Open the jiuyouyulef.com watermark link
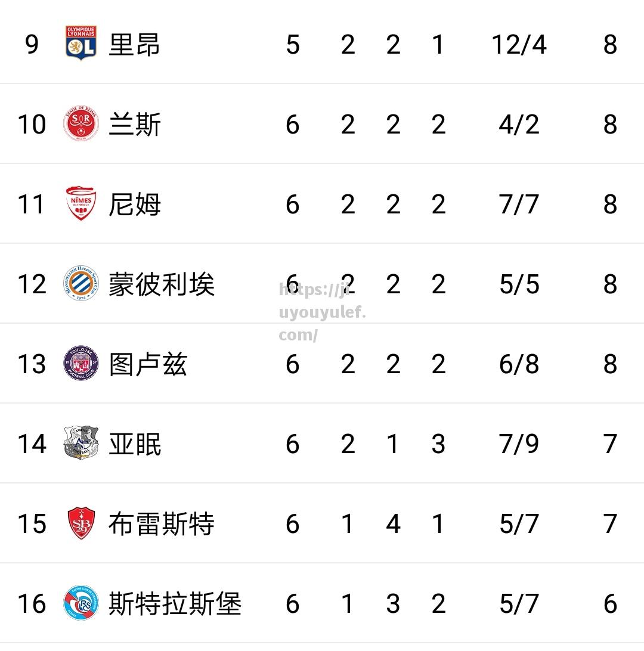644x651 pixels. tap(322, 312)
